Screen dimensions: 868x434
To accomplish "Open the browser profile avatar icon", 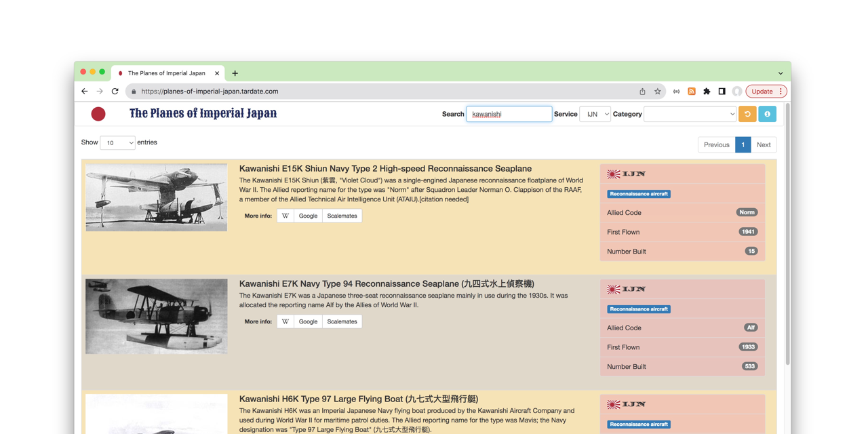I will (x=736, y=92).
